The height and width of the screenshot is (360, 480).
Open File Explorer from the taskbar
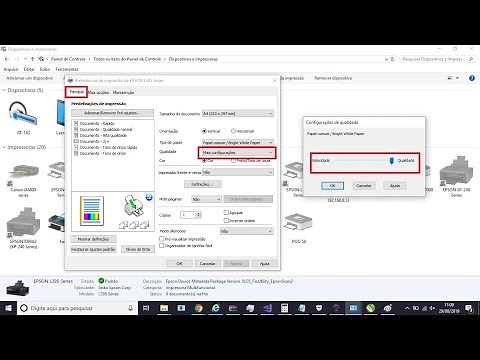click(164, 308)
